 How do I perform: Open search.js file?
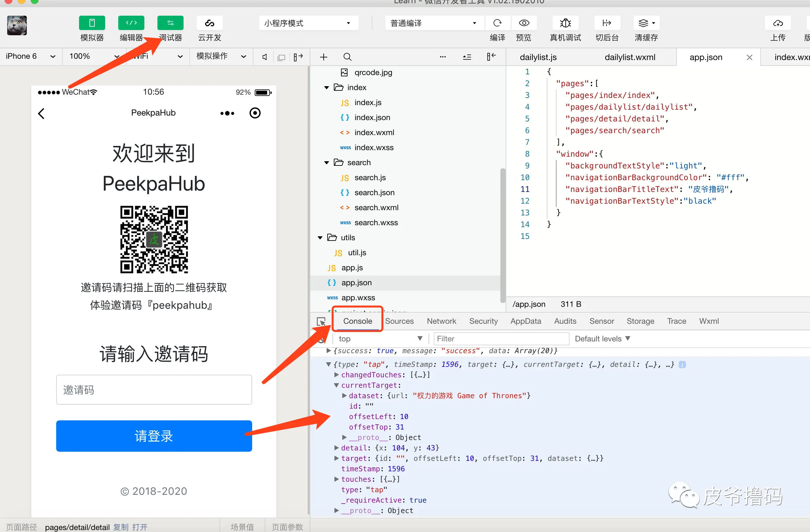pos(370,178)
